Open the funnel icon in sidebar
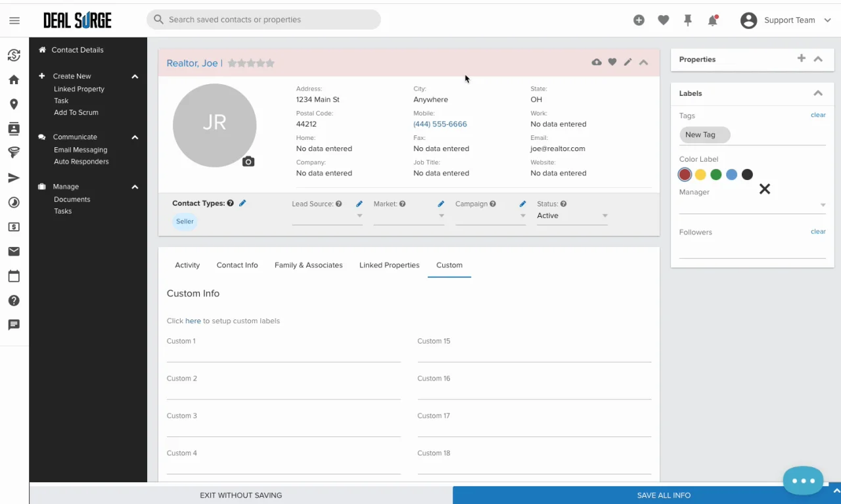Viewport: 841px width, 504px height. (14, 153)
